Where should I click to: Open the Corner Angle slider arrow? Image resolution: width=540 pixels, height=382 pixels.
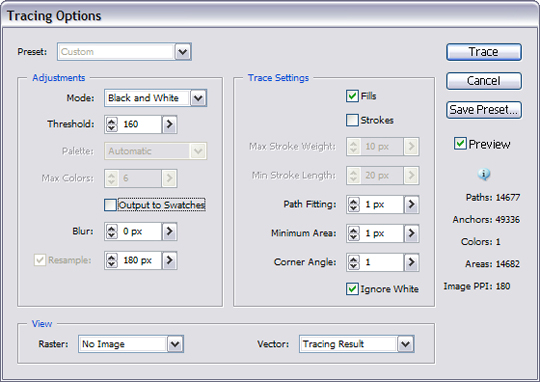click(x=411, y=262)
